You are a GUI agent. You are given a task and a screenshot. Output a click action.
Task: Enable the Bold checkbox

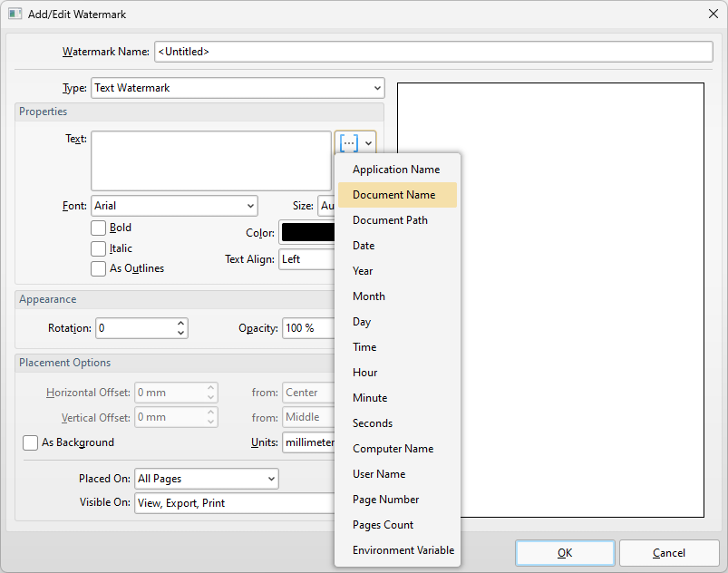[x=98, y=228]
